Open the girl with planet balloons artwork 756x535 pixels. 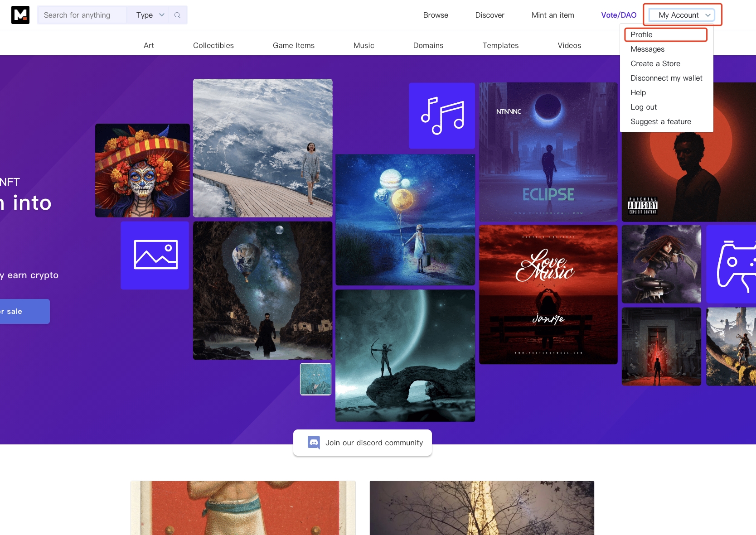[405, 220]
